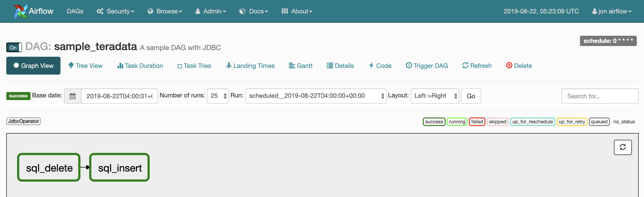Switch to Graph View tab
The width and height of the screenshot is (644, 197).
pos(33,66)
